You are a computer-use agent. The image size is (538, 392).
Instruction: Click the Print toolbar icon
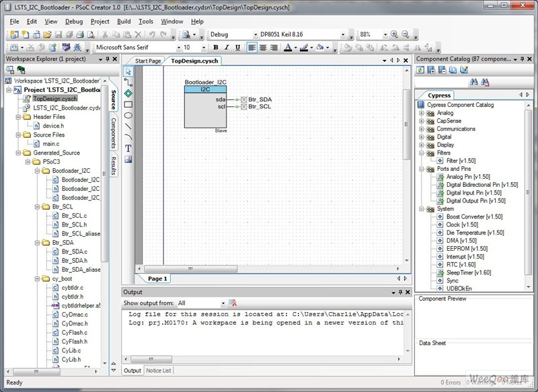80,34
